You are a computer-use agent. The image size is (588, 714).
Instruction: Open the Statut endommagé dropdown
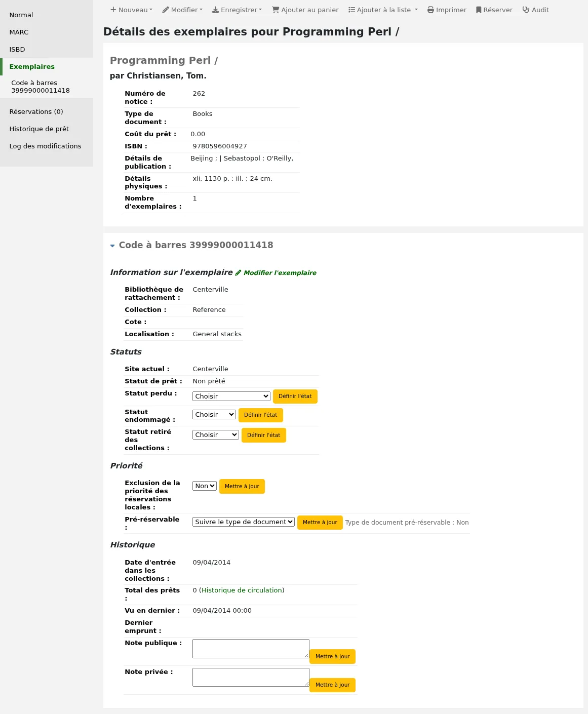[214, 415]
